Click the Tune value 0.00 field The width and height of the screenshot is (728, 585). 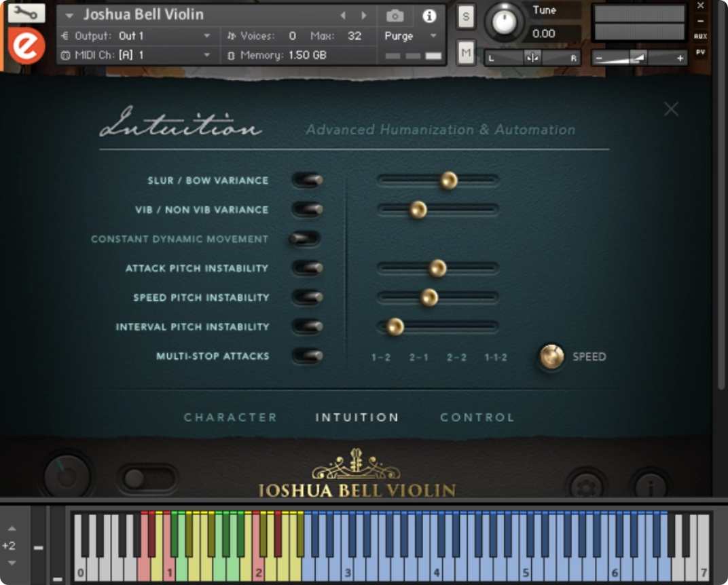554,33
